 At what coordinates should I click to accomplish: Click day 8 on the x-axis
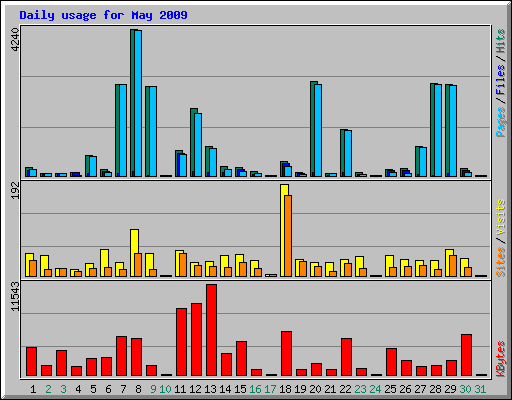point(138,389)
